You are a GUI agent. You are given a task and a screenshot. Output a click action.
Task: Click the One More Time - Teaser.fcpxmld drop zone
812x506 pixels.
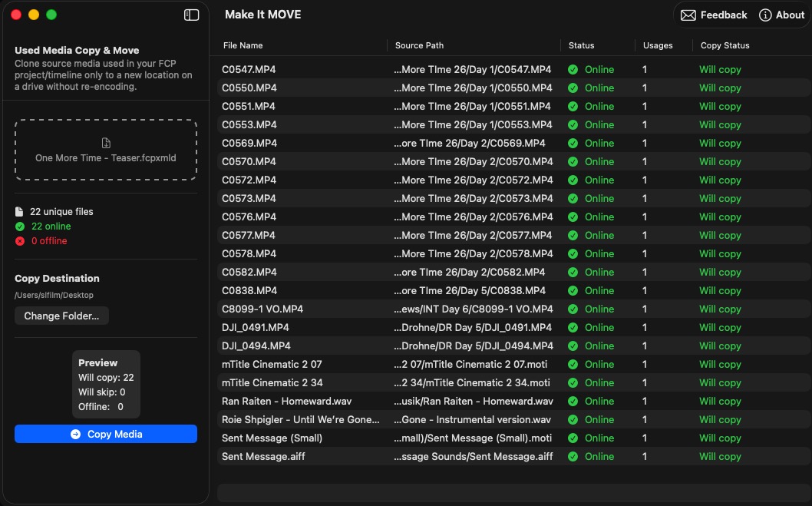point(106,150)
